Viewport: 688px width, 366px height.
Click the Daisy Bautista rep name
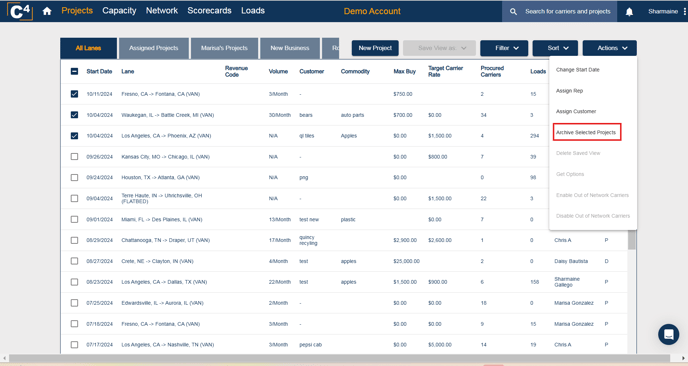(x=571, y=261)
